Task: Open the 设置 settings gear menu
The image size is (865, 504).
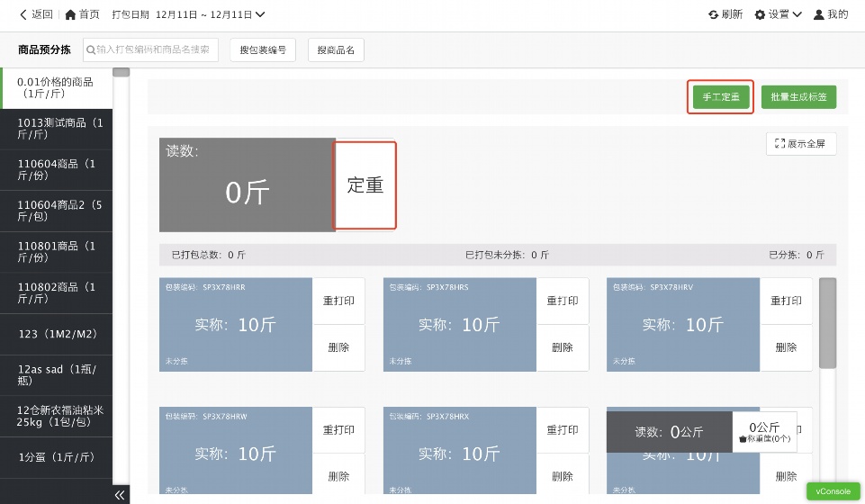Action: click(778, 14)
